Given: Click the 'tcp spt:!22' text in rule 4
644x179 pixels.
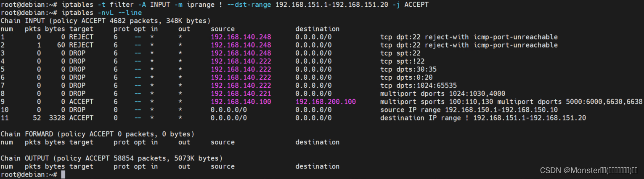Looking at the screenshot, I should tap(402, 61).
